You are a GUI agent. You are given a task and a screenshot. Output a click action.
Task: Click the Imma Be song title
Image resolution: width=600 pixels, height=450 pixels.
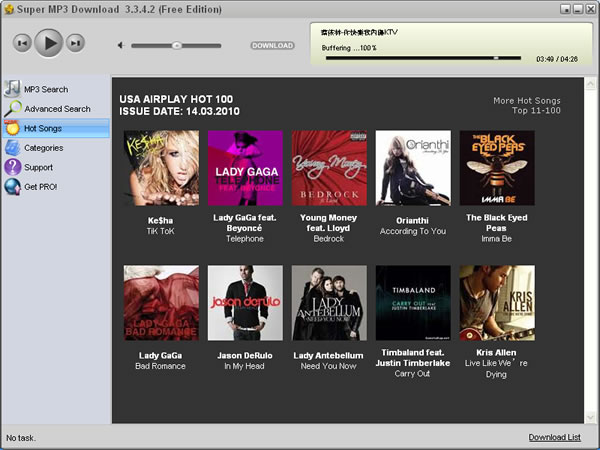pos(497,239)
